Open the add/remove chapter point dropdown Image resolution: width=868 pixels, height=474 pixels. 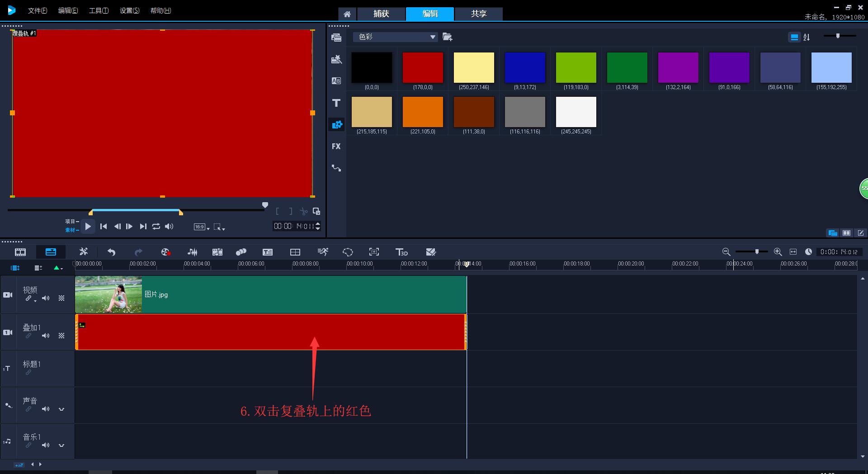(58, 268)
